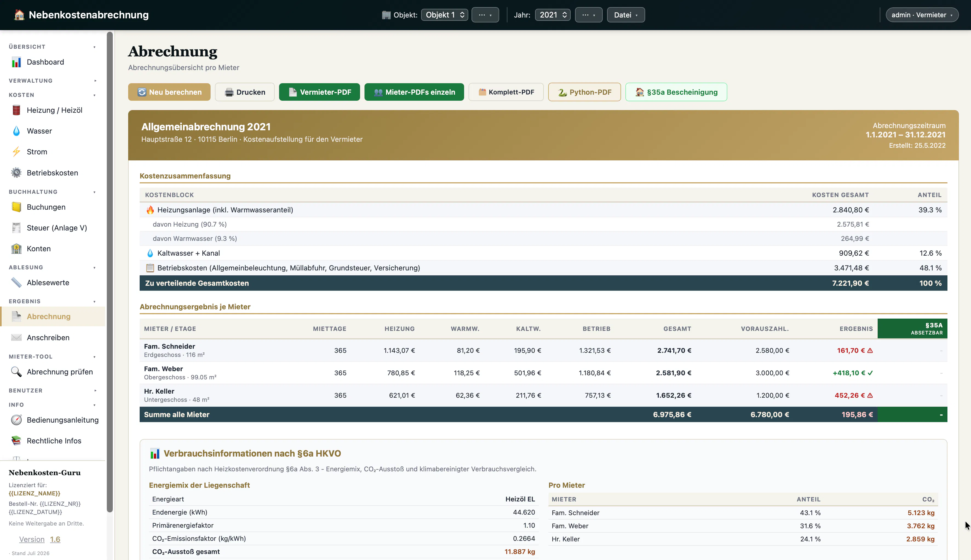
Task: Click the Abrechnung document icon in sidebar
Action: [x=16, y=316]
